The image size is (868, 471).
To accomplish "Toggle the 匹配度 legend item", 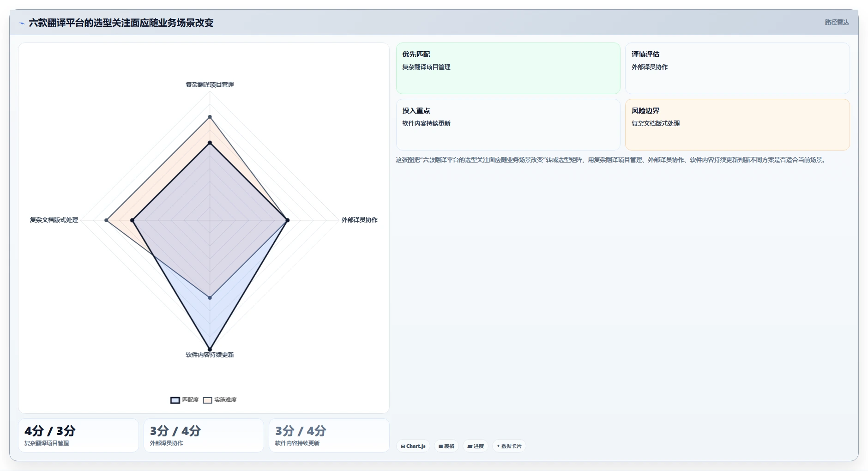I will point(185,400).
